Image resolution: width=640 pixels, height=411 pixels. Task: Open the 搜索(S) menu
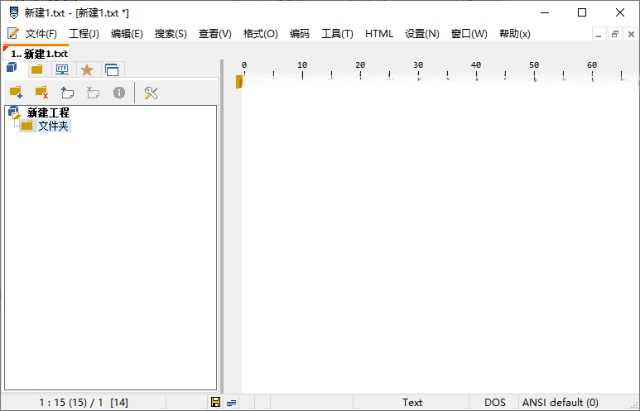pos(171,34)
